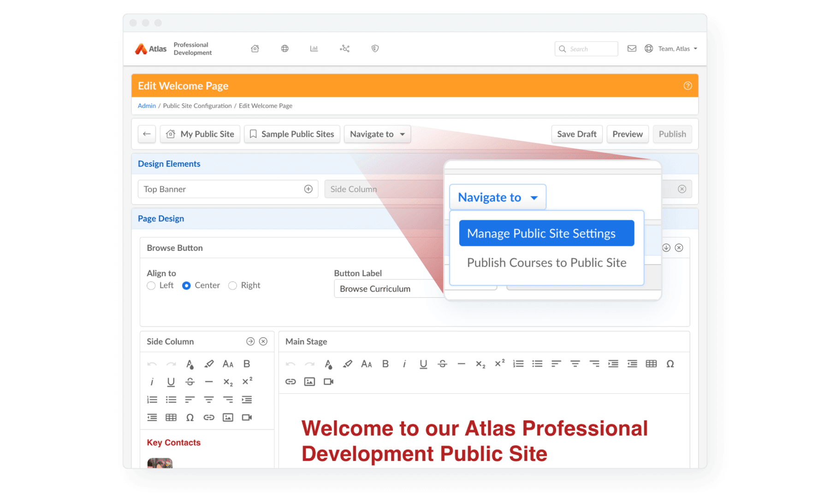
Task: Open text color in Side Column editor
Action: point(190,364)
